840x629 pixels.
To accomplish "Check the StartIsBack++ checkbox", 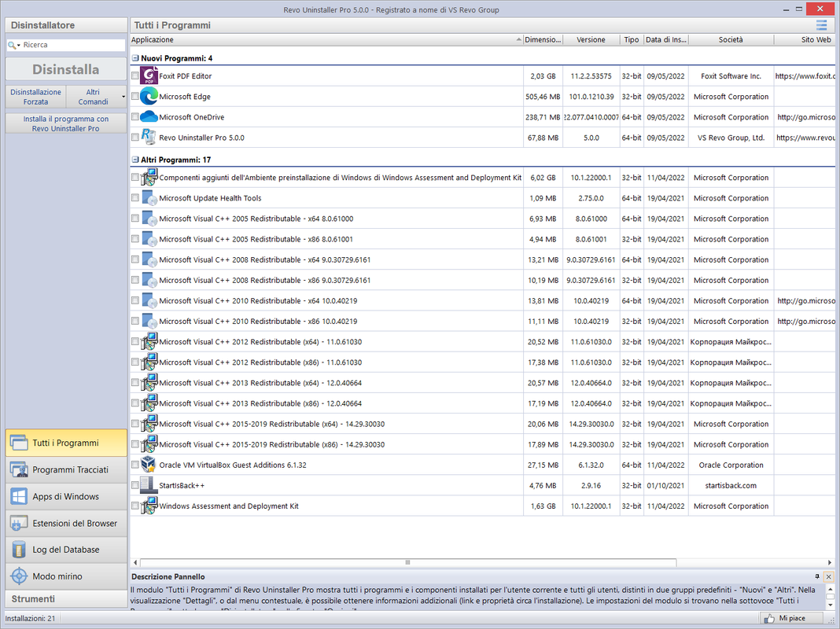I will pos(135,485).
